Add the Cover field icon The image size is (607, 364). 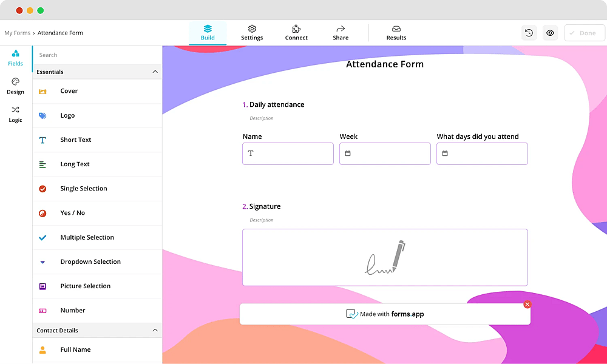[x=42, y=91]
